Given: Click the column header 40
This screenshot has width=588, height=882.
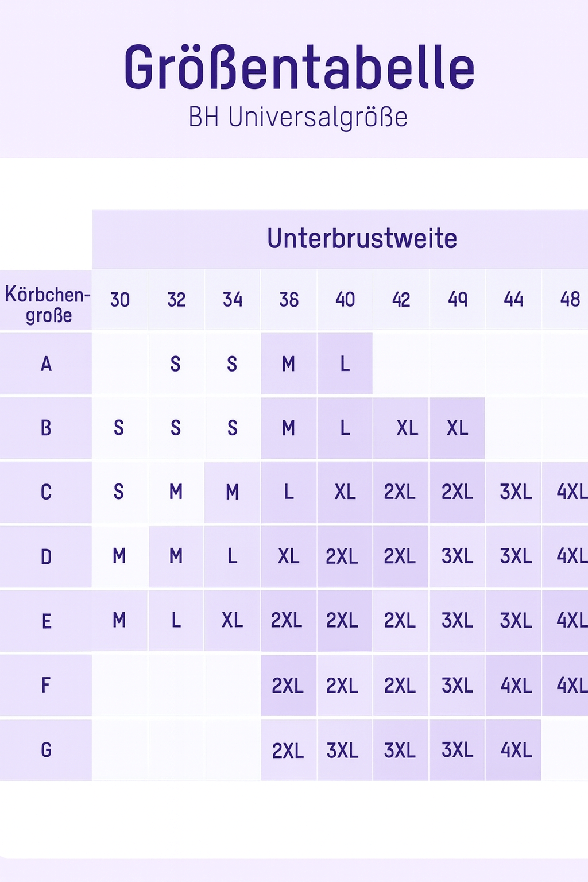Looking at the screenshot, I should (345, 300).
